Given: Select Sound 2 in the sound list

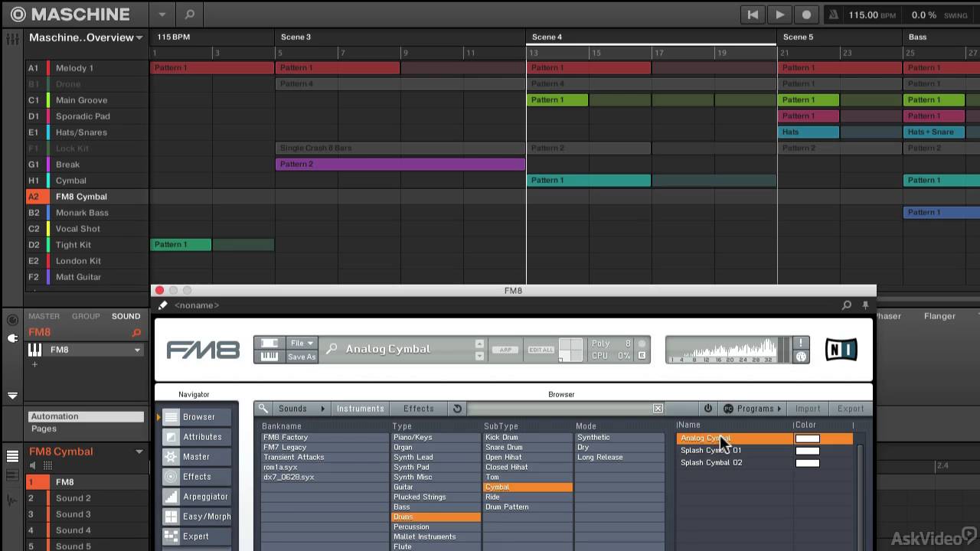Looking at the screenshot, I should [x=87, y=498].
